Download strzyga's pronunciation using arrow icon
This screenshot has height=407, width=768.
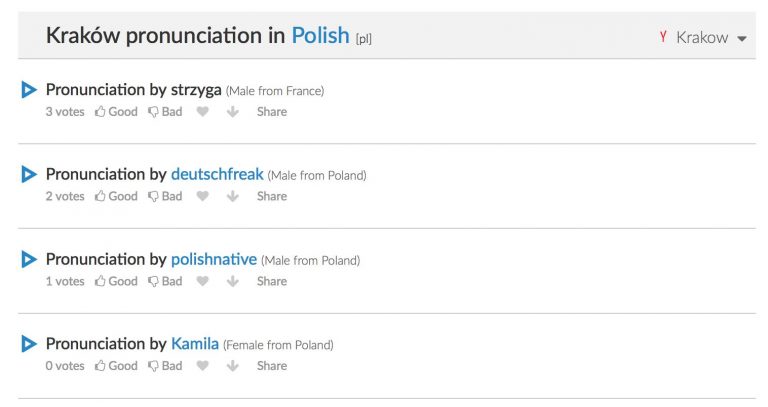(x=232, y=112)
